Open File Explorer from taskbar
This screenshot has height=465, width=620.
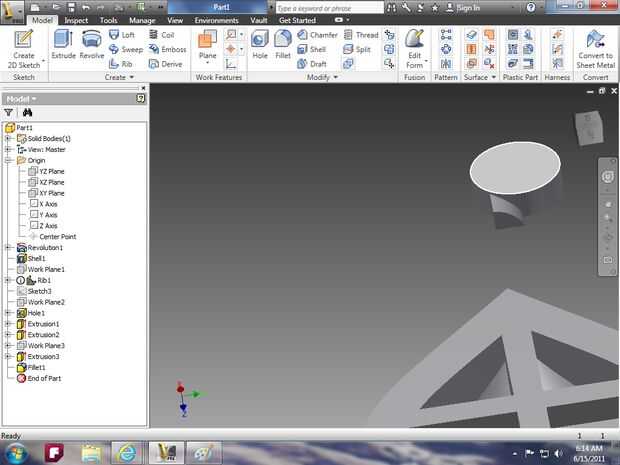click(x=91, y=453)
